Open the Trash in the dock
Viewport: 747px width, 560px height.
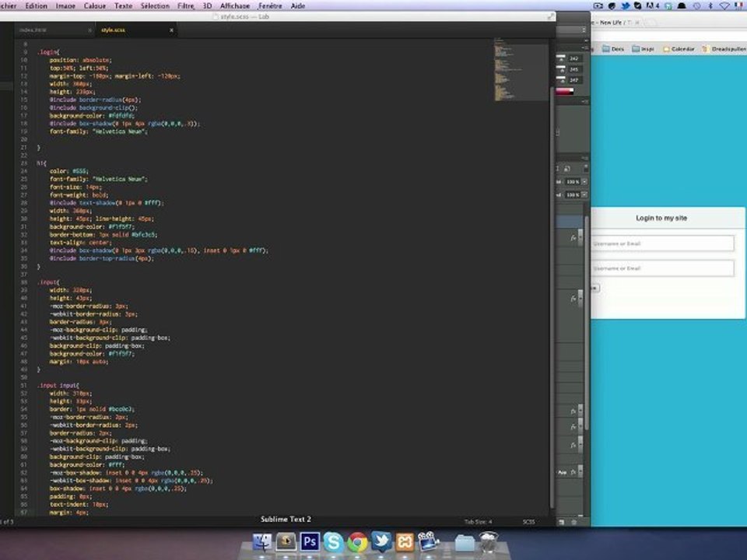coord(488,542)
